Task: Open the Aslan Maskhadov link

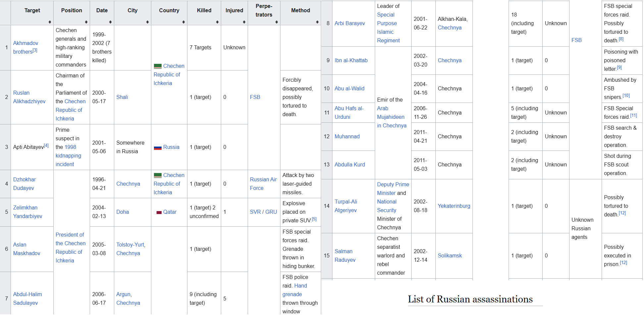Action: 26,249
